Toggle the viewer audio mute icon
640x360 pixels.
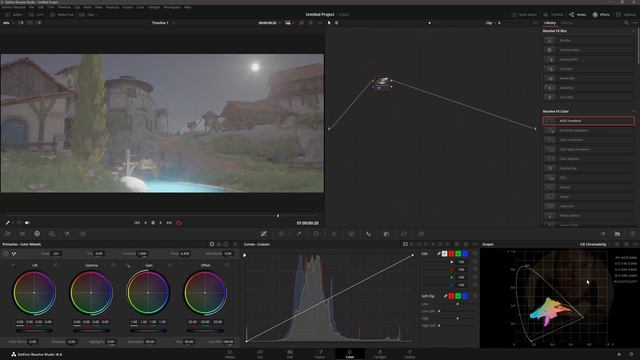27,223
